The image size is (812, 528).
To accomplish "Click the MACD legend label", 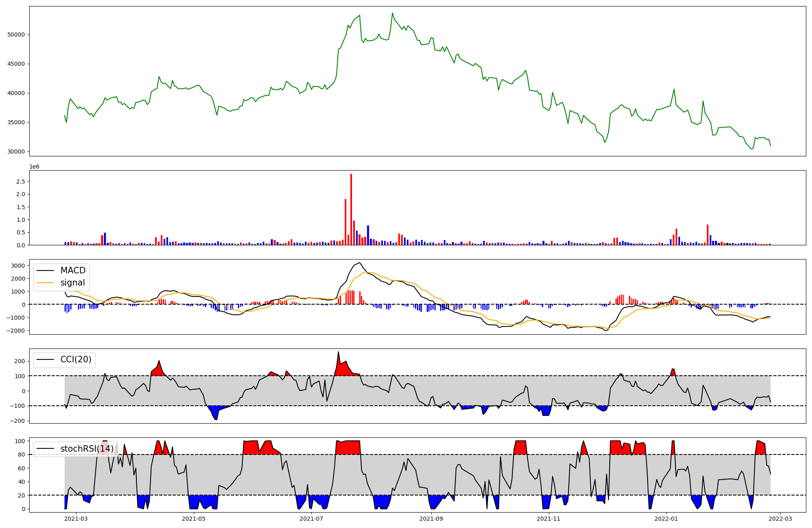I will click(73, 270).
